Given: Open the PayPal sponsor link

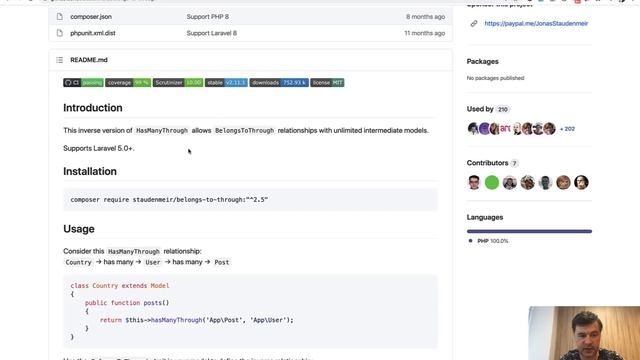Looking at the screenshot, I should pos(536,24).
